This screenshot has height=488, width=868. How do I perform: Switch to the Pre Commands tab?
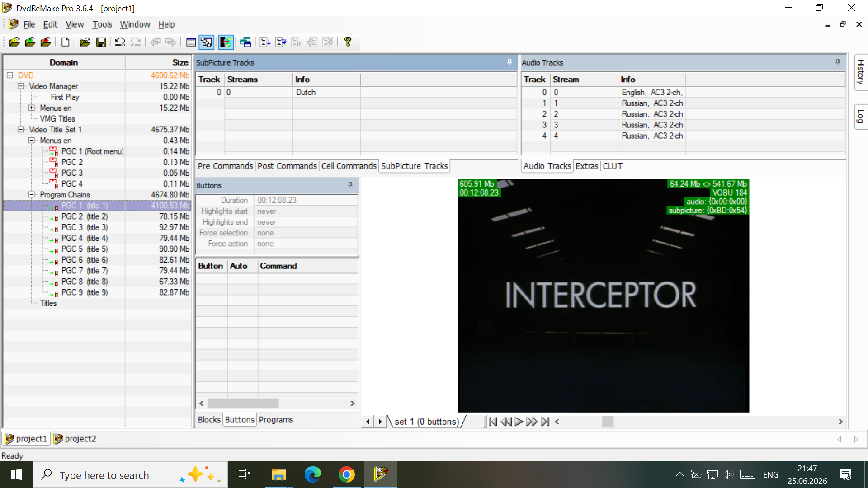click(225, 166)
